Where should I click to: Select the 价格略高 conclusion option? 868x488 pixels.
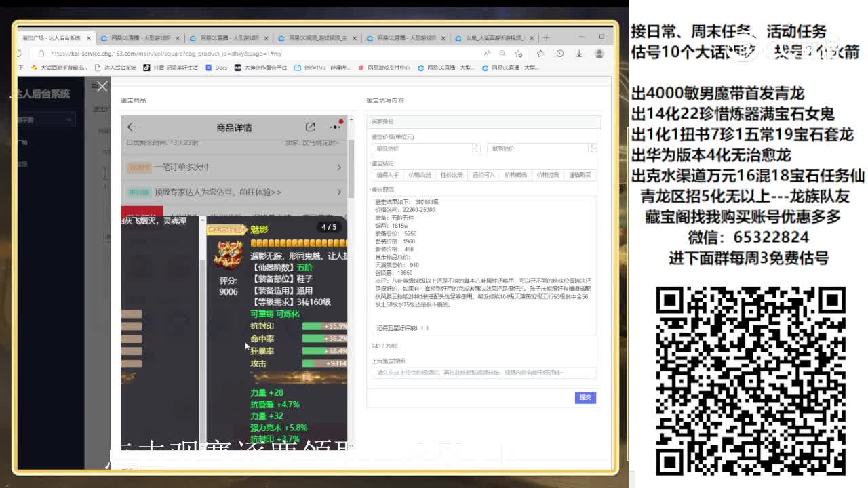(x=515, y=175)
